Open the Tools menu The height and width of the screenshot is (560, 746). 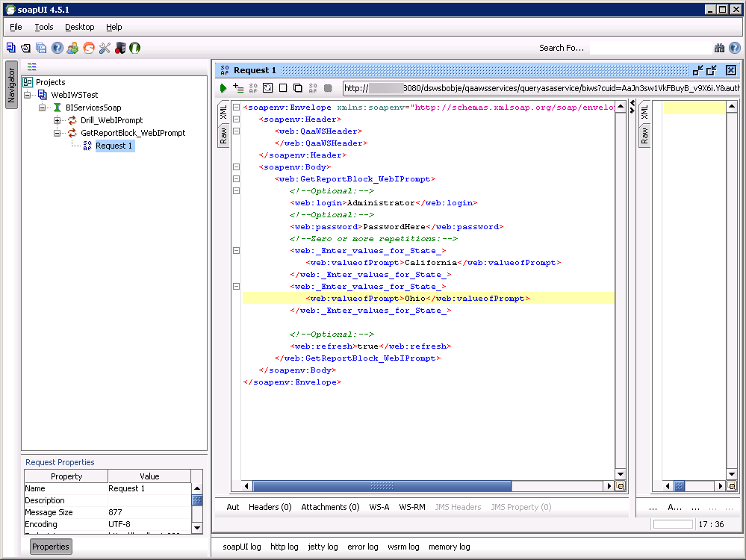[x=44, y=27]
